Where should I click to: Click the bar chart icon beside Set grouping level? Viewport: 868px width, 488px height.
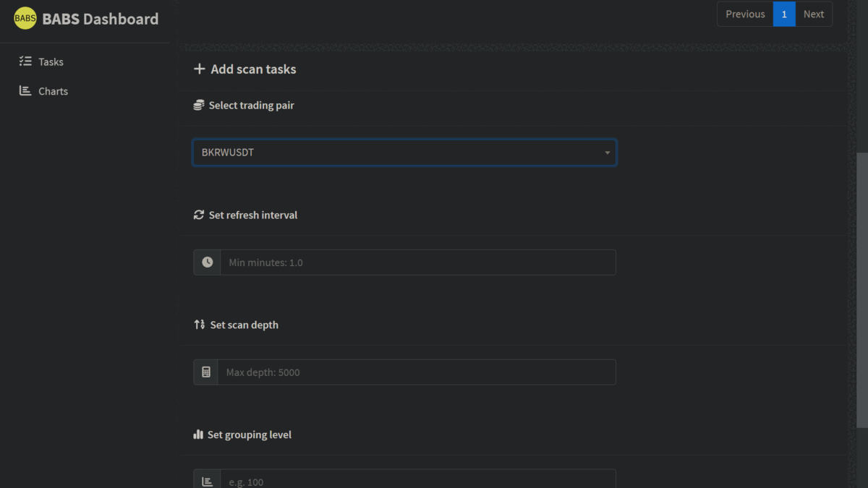(198, 435)
